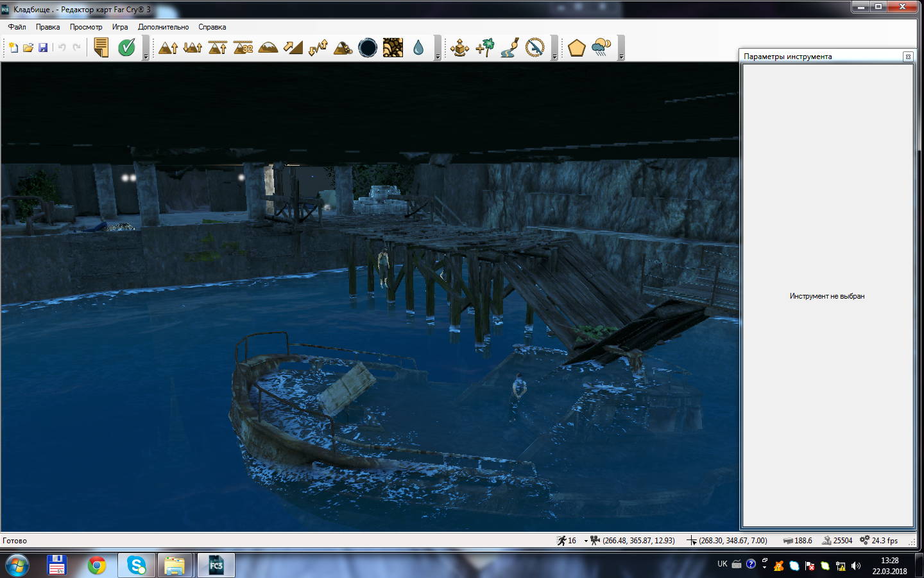924x578 pixels.
Task: Select the crossed-out rifle zone tool
Action: [535, 48]
